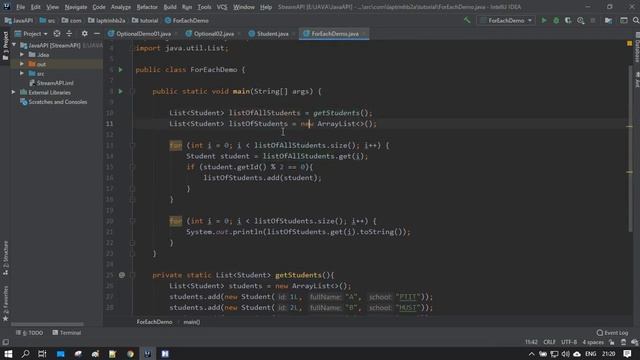Start debugging with the bug icon
The height and width of the screenshot is (360, 640).
point(556,20)
